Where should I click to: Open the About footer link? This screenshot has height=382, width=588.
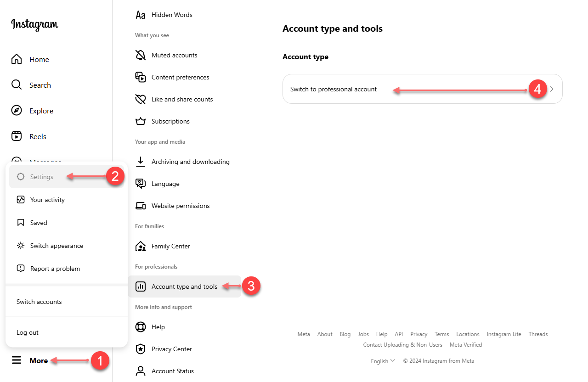tap(325, 334)
